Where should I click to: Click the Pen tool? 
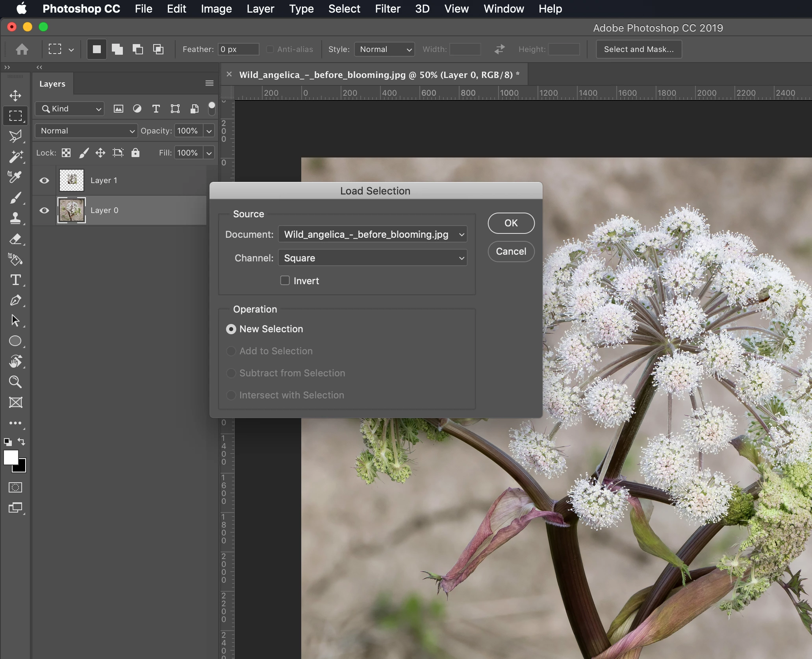pyautogui.click(x=15, y=300)
